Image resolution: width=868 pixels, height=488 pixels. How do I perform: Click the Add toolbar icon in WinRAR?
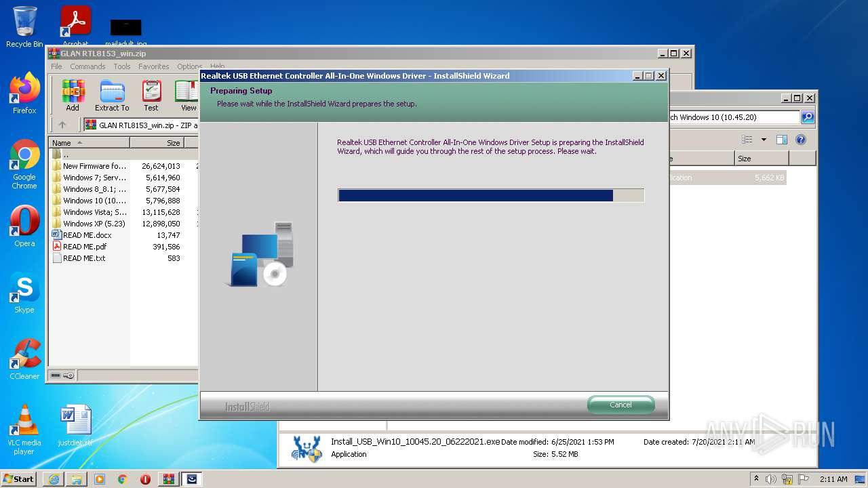coord(73,96)
